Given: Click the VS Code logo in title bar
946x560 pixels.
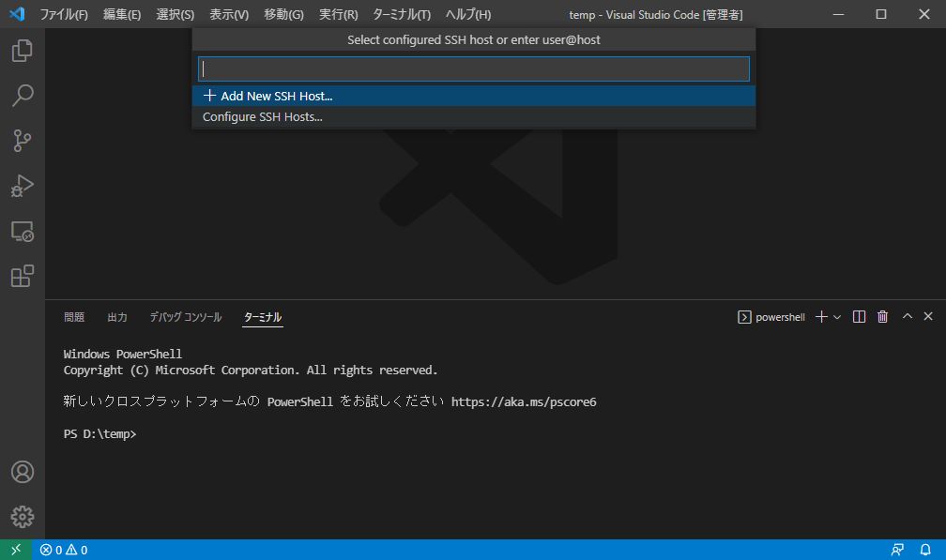Looking at the screenshot, I should (18, 14).
